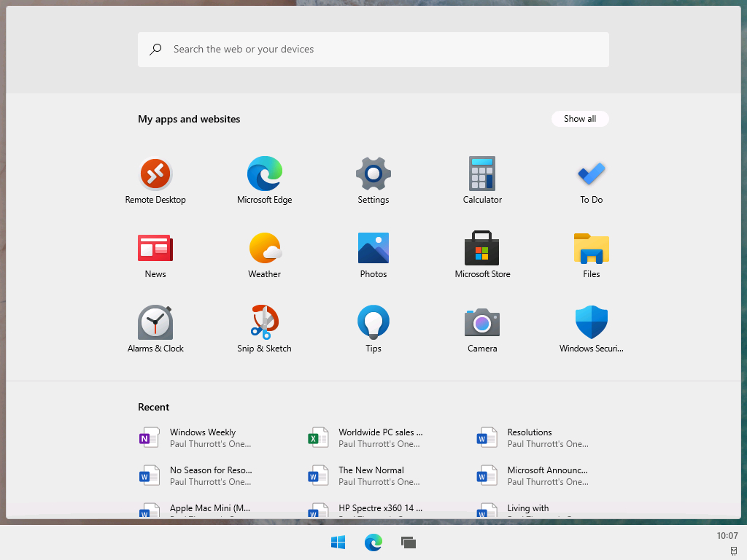Click the OneNote icon for Windows Weekly

click(149, 437)
